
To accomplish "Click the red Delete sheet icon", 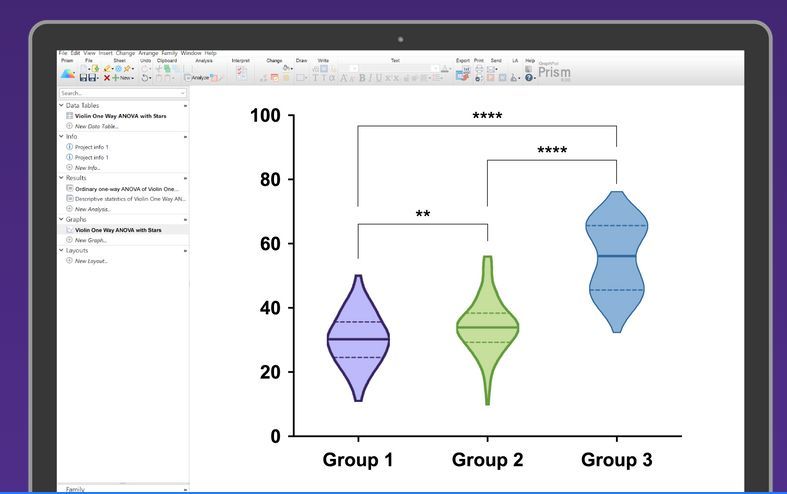I will [x=107, y=77].
